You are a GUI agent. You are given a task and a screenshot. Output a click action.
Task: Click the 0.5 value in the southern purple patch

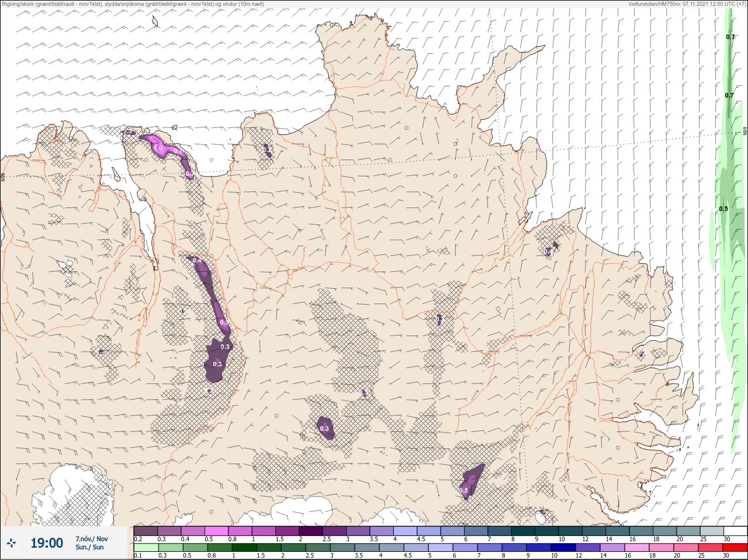[463, 490]
